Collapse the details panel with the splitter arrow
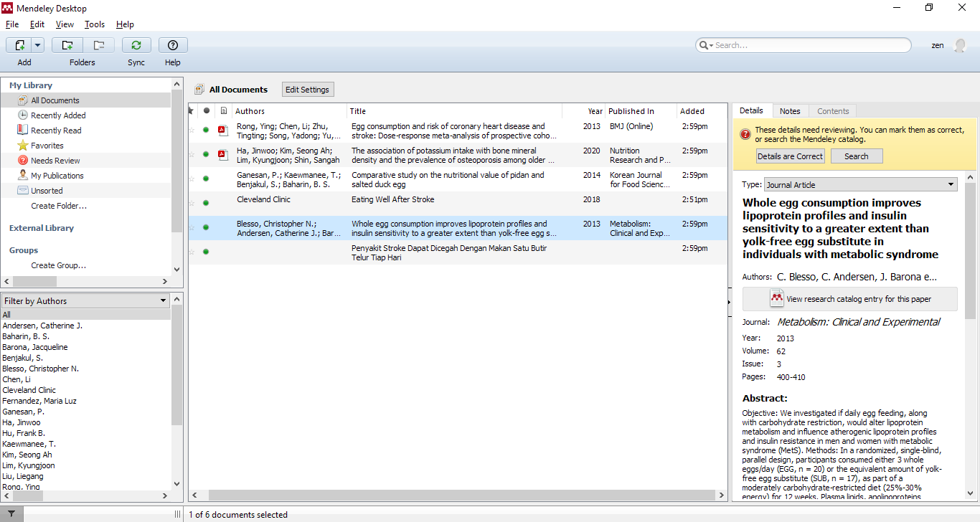 tap(730, 302)
